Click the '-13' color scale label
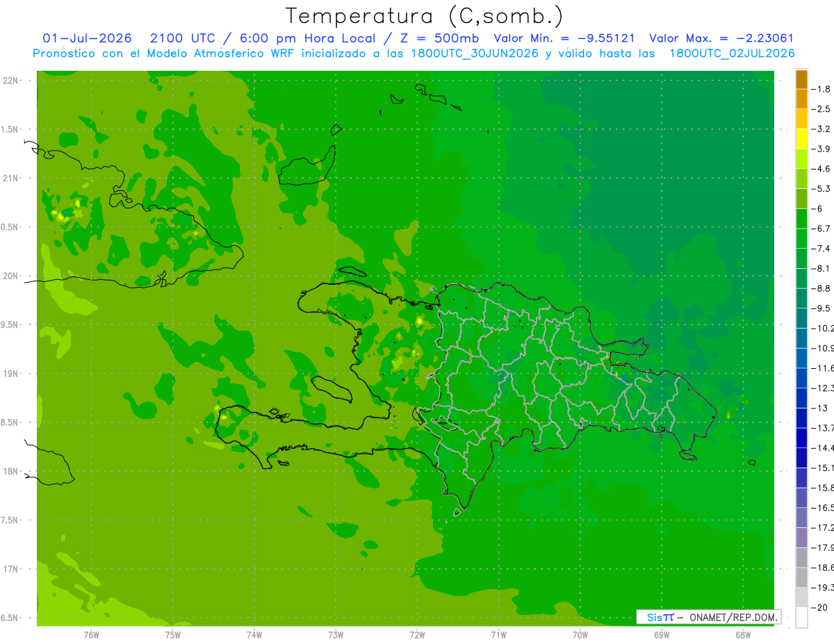The width and height of the screenshot is (834, 644). (x=820, y=408)
